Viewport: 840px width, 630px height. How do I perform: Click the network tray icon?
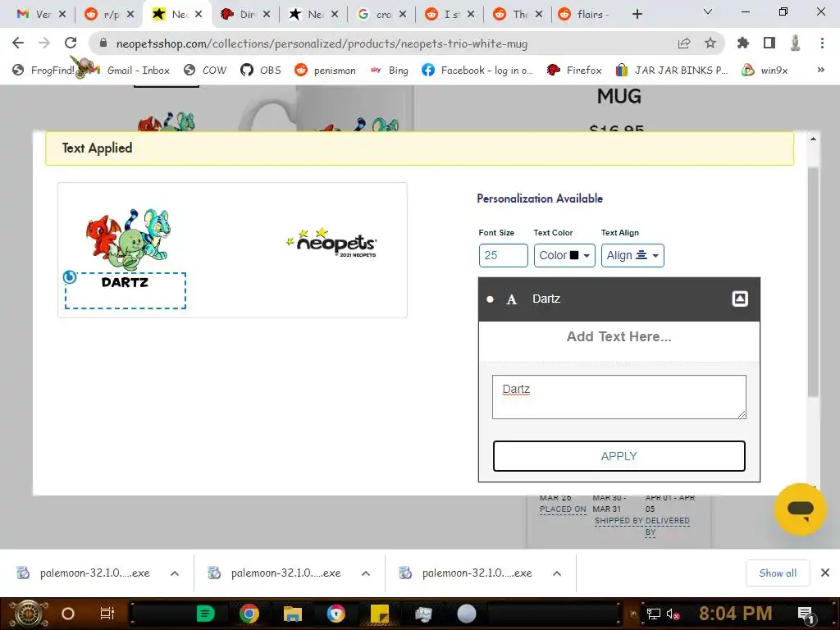coord(653,614)
